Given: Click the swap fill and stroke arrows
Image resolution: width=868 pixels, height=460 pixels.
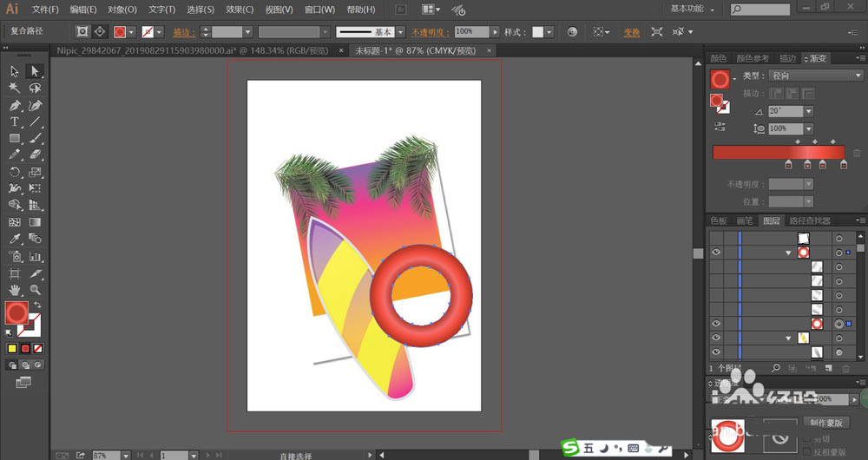Looking at the screenshot, I should (x=37, y=305).
